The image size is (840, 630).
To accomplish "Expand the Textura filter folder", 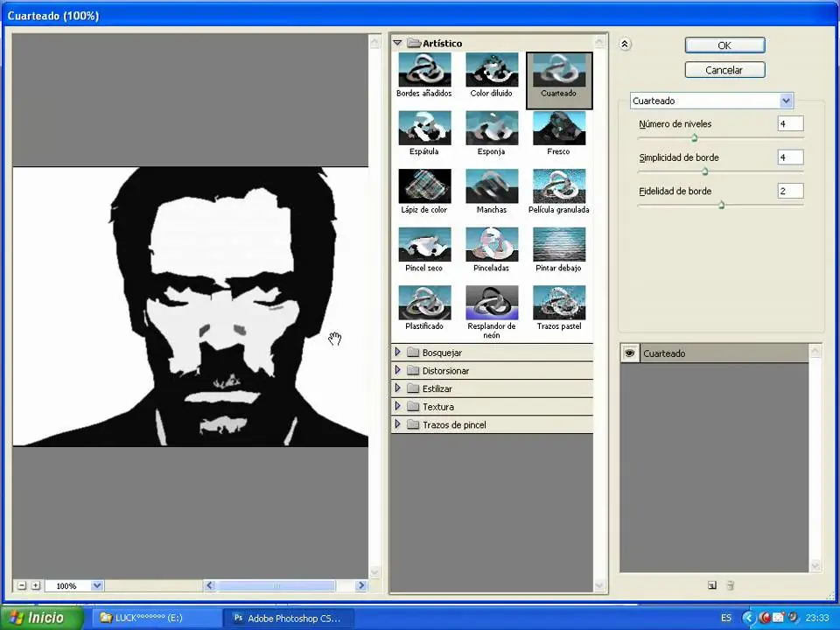I will click(397, 406).
